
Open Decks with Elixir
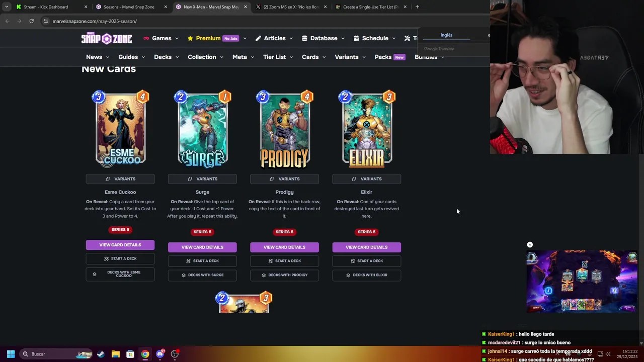tap(366, 275)
